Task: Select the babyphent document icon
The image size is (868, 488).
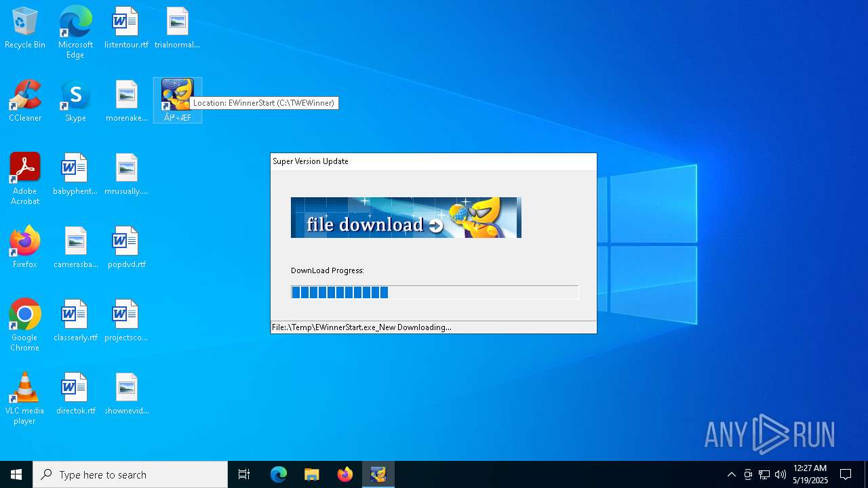Action: pyautogui.click(x=75, y=175)
